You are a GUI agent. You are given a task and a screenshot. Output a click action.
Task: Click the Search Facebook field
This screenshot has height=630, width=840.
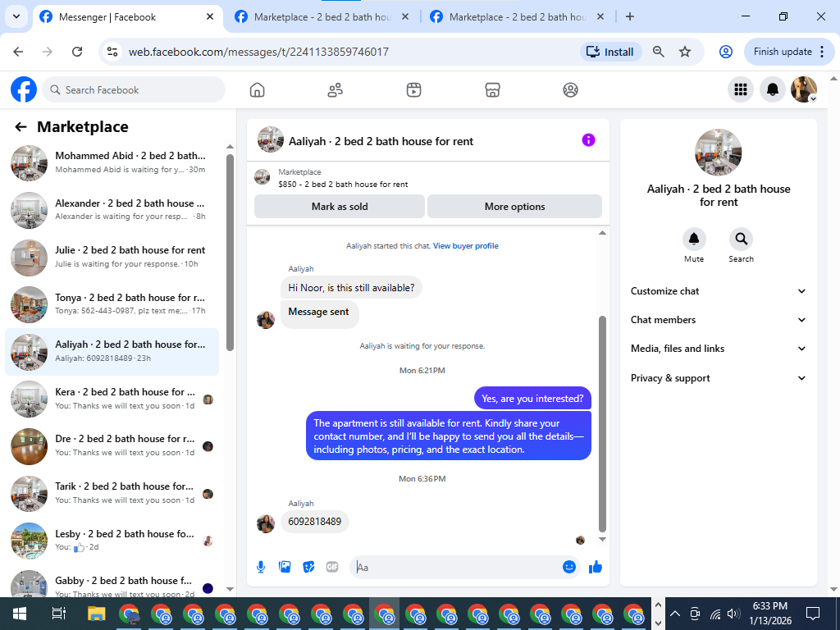click(134, 89)
